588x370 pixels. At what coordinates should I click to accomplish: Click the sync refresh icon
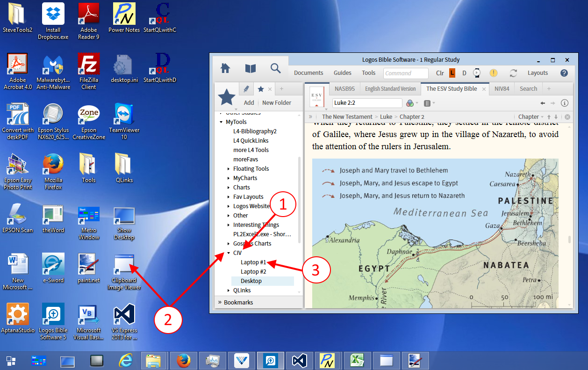[513, 73]
